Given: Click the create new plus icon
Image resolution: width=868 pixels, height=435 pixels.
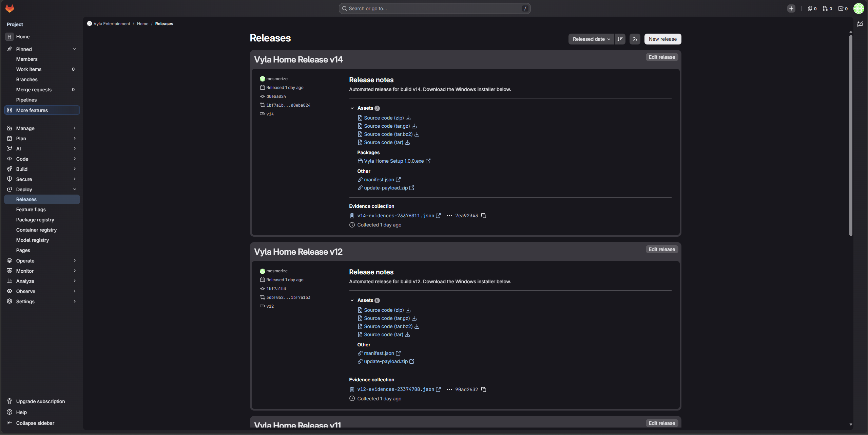Looking at the screenshot, I should [x=791, y=8].
